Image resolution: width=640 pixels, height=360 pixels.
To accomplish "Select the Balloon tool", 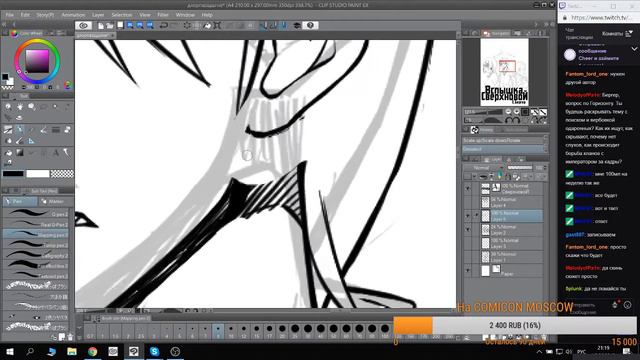I will (67, 153).
